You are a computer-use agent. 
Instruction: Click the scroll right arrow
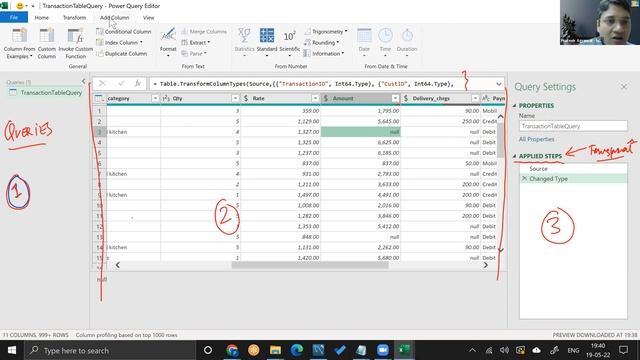485,265
